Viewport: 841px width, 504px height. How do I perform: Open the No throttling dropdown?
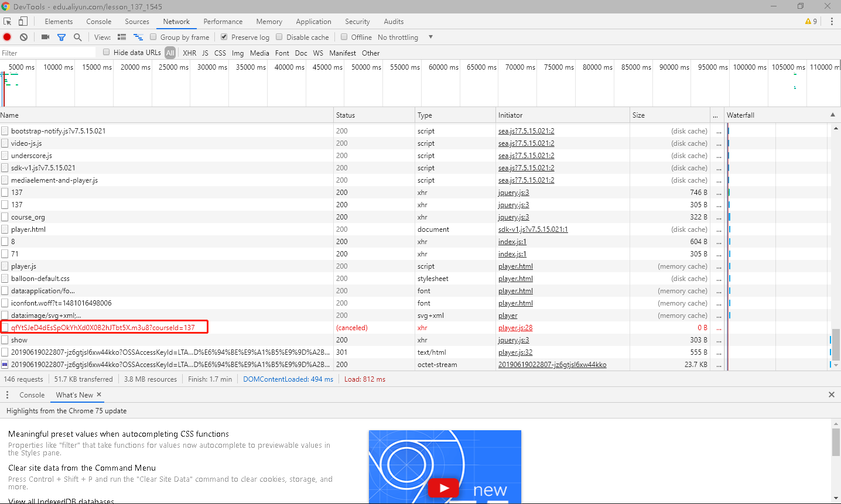tap(405, 37)
